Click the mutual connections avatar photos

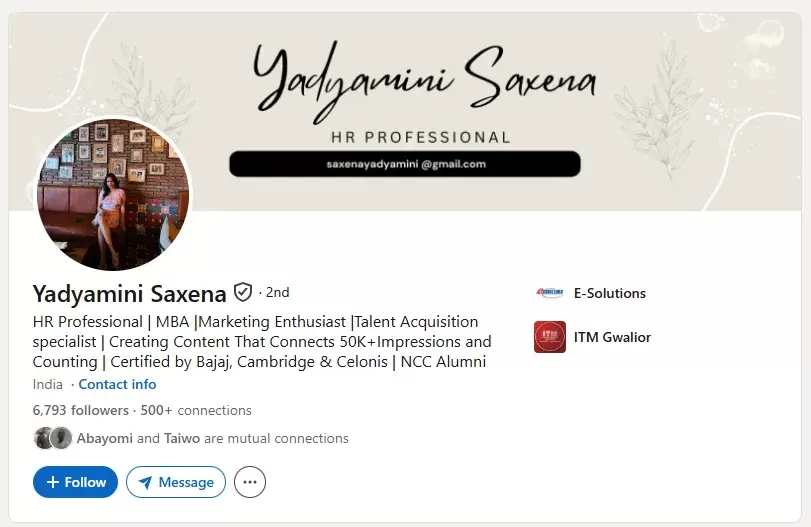click(x=53, y=438)
